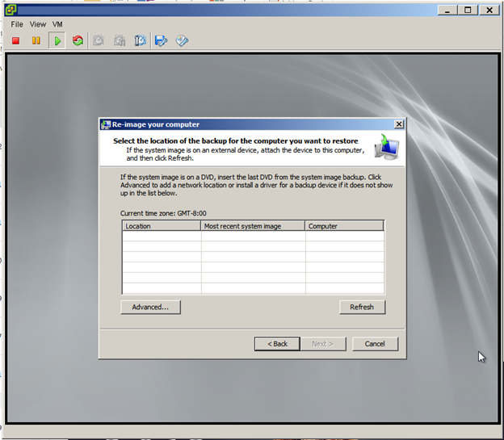Take a snapshot using the camera icon
This screenshot has width=504, height=440.
(99, 41)
